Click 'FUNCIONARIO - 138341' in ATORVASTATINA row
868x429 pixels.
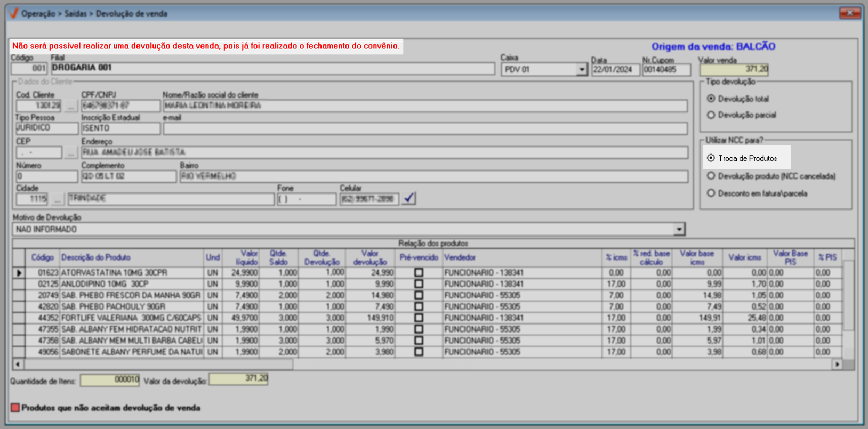(522, 273)
